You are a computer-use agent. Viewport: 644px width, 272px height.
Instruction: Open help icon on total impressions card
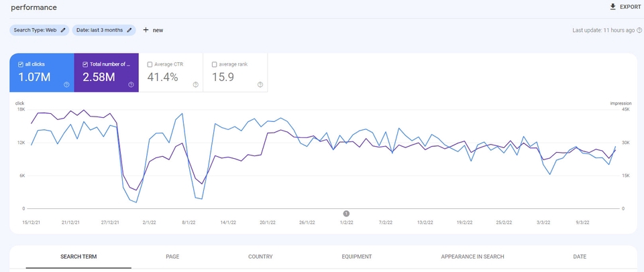coord(131,84)
